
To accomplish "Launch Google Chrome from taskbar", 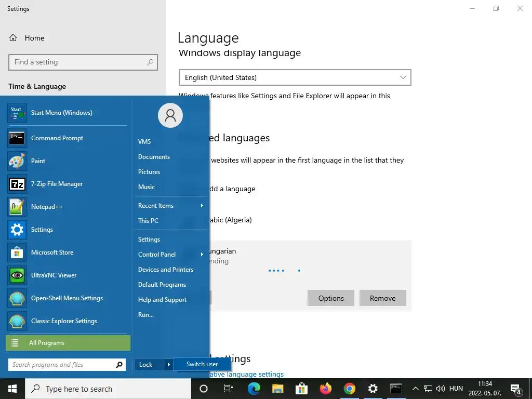I will 349,389.
